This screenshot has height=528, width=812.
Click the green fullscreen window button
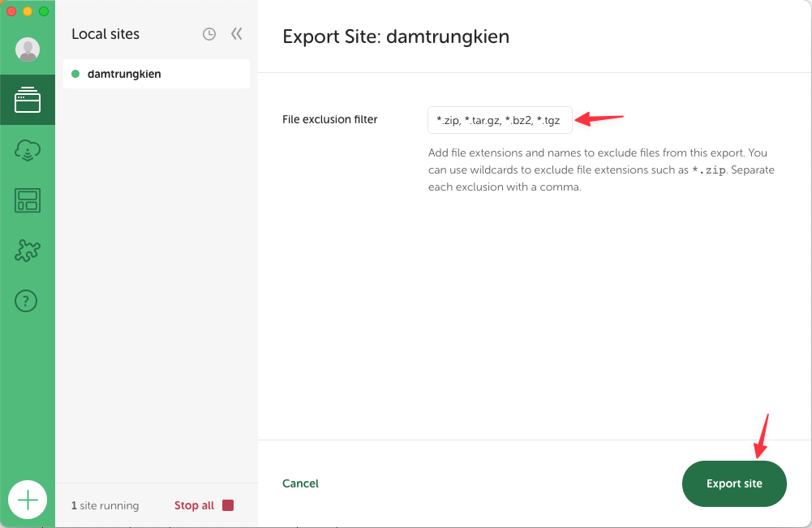pyautogui.click(x=44, y=11)
